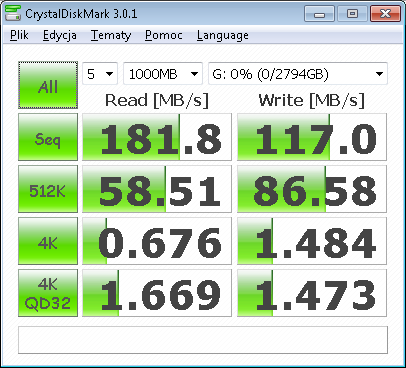Click the 4K write result 1.484
406x368 pixels.
[312, 241]
